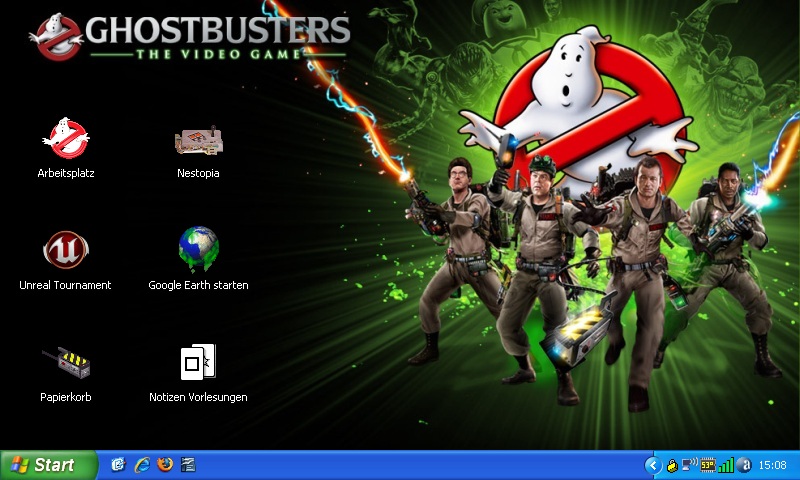Click the Show Desktop quick launch icon
The height and width of the screenshot is (480, 800).
(x=119, y=465)
